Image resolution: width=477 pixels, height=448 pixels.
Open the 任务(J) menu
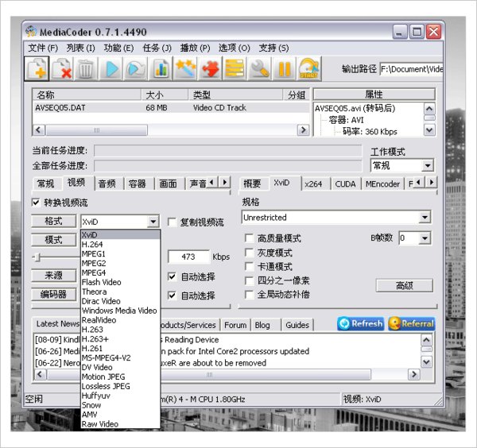point(157,48)
